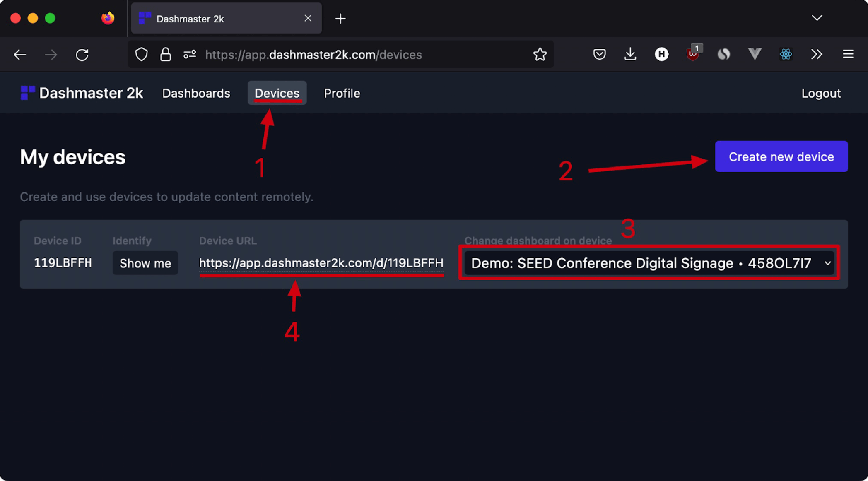Close the Dashmaster 2k tab

(308, 18)
